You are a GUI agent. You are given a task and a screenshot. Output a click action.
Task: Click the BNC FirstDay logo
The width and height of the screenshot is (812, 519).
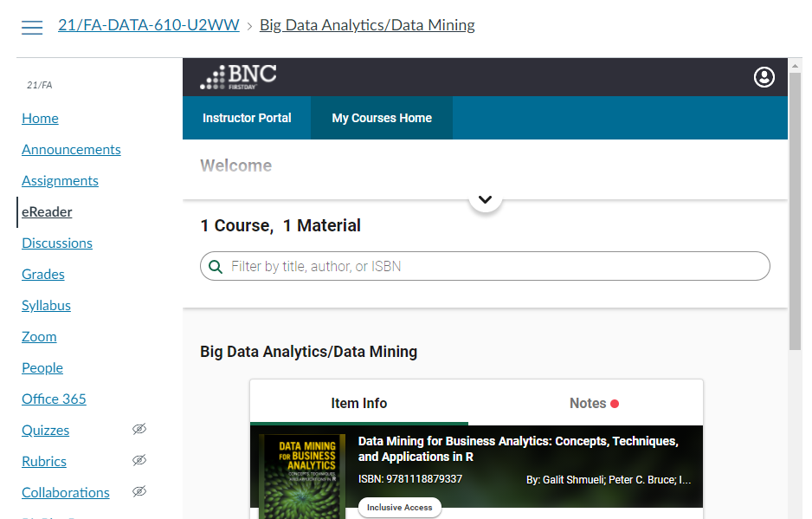[x=238, y=77]
